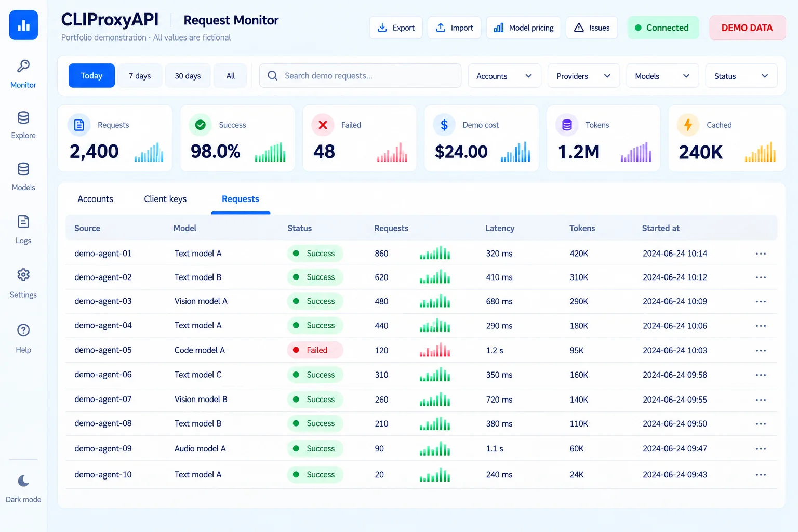798x532 pixels.
Task: Toggle Dark mode
Action: pos(23,489)
